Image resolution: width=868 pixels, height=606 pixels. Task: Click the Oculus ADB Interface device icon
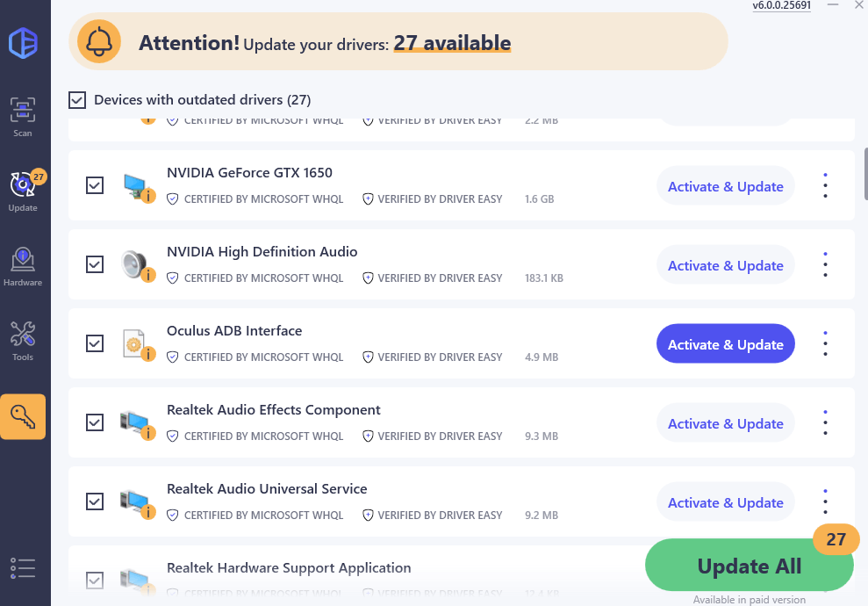pos(138,343)
